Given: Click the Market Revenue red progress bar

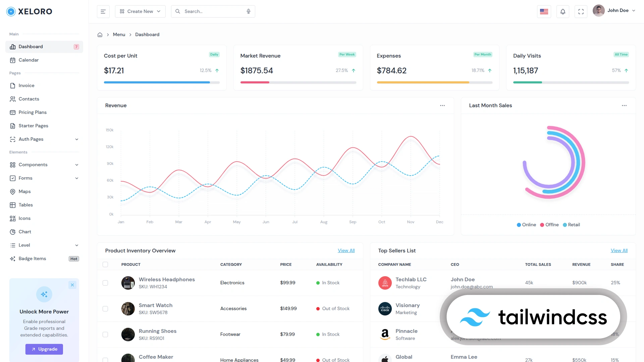Looking at the screenshot, I should [x=255, y=82].
